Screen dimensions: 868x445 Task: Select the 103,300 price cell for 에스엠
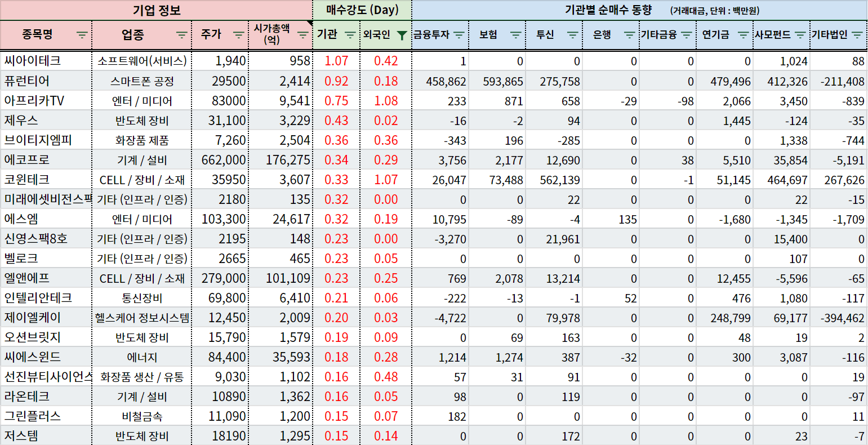click(x=220, y=219)
